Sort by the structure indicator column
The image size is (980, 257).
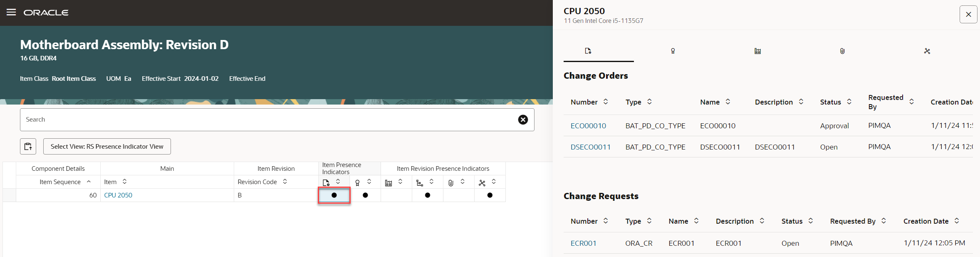click(x=432, y=182)
